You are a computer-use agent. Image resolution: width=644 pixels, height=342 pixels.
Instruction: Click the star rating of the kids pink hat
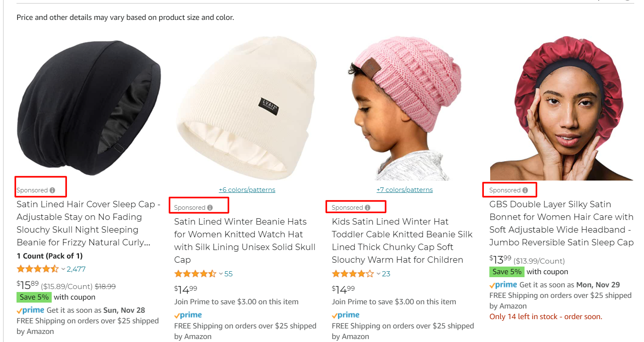point(353,274)
